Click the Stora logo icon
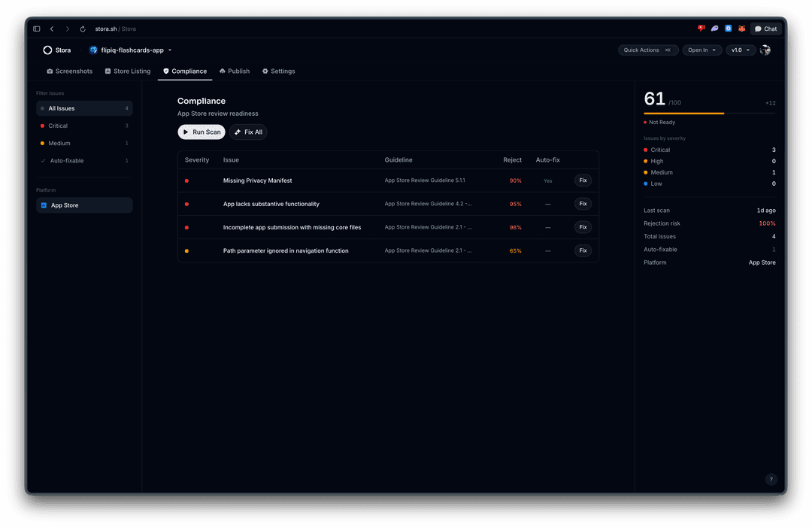The image size is (812, 528). (47, 50)
